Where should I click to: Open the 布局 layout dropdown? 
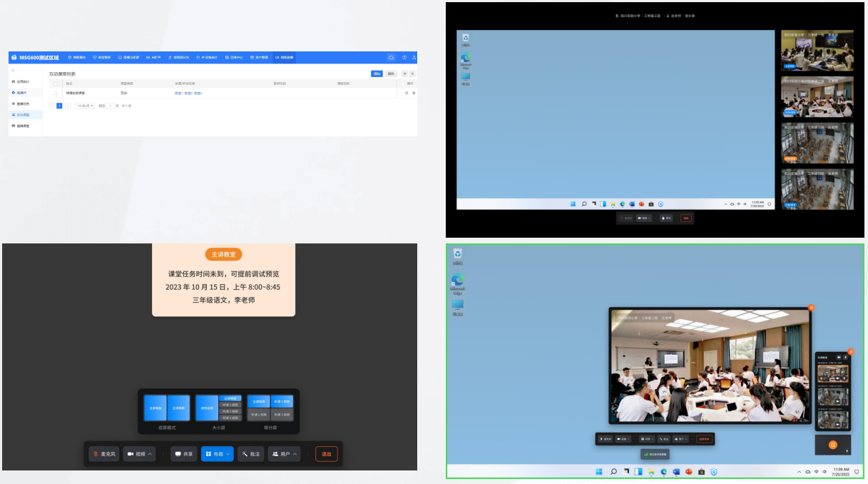click(217, 453)
